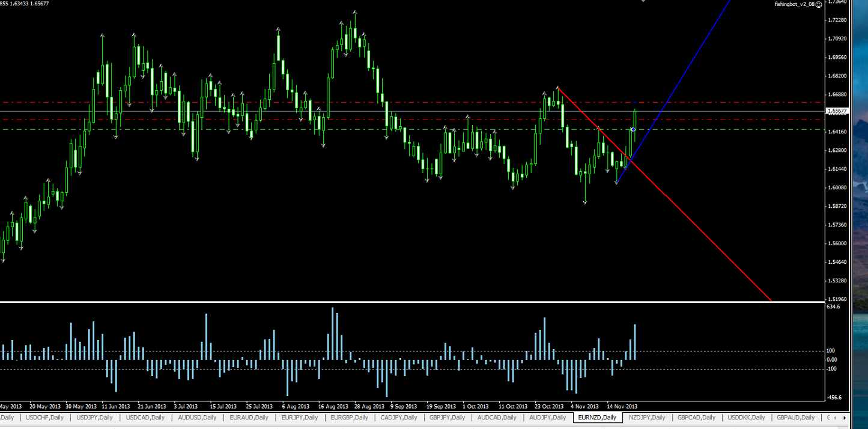Image resolution: width=868 pixels, height=429 pixels.
Task: Open the EURAUD,Daily tab
Action: 249,418
